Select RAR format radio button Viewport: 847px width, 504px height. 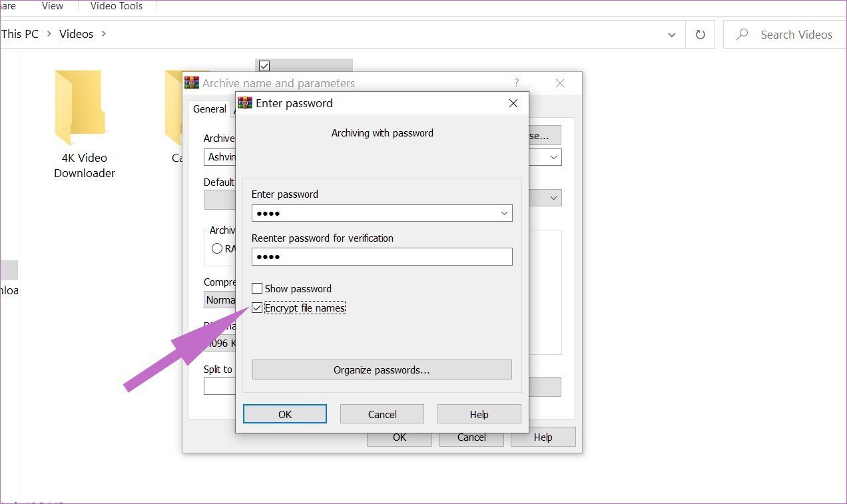(217, 248)
